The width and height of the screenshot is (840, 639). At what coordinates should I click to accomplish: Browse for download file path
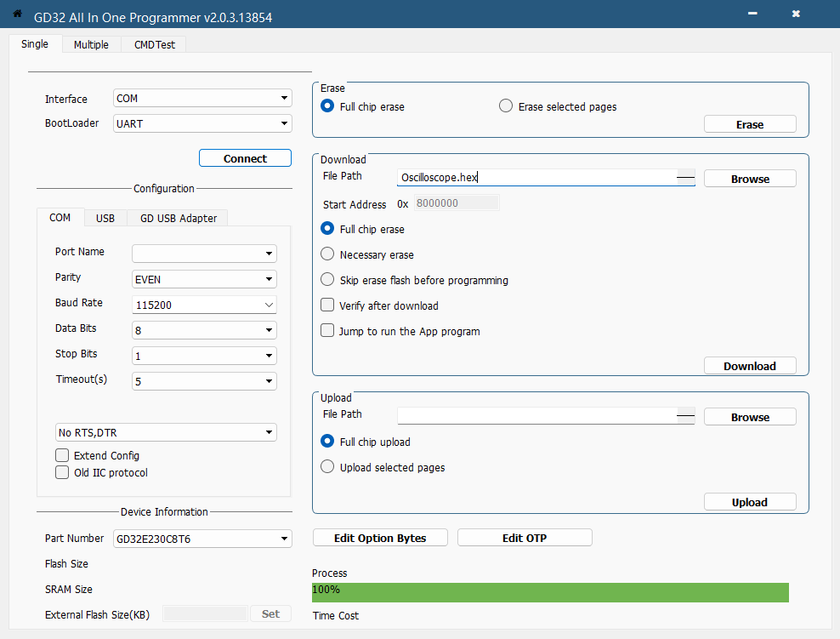pos(750,179)
